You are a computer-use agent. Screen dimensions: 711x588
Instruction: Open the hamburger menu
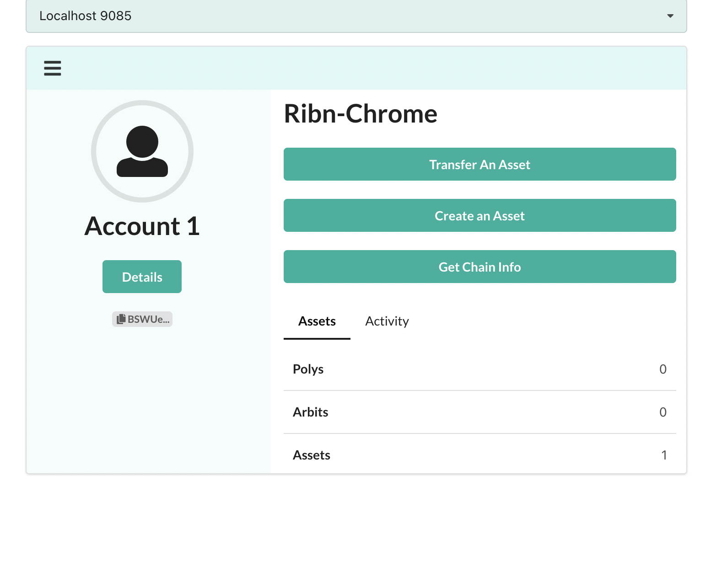(53, 68)
